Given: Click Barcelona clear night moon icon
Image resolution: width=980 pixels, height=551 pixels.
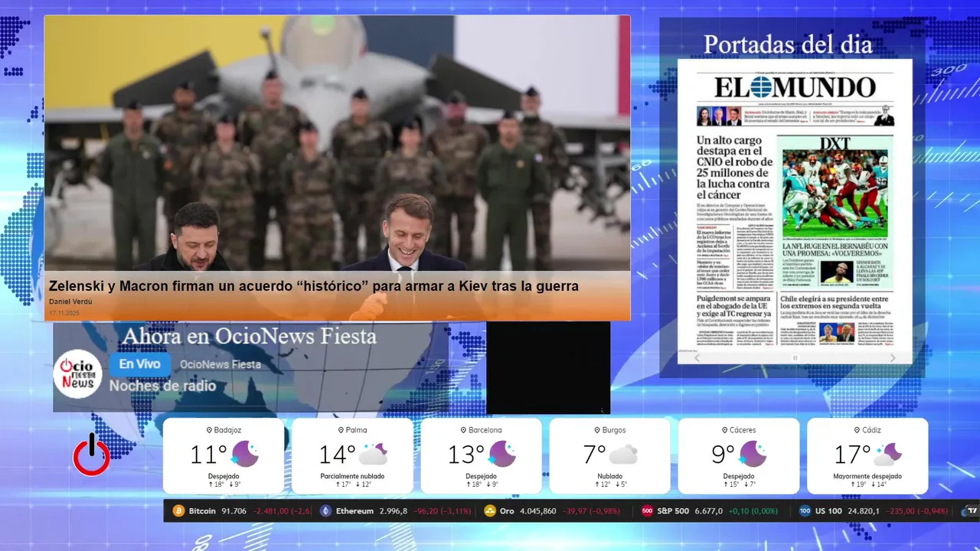Looking at the screenshot, I should click(x=502, y=454).
